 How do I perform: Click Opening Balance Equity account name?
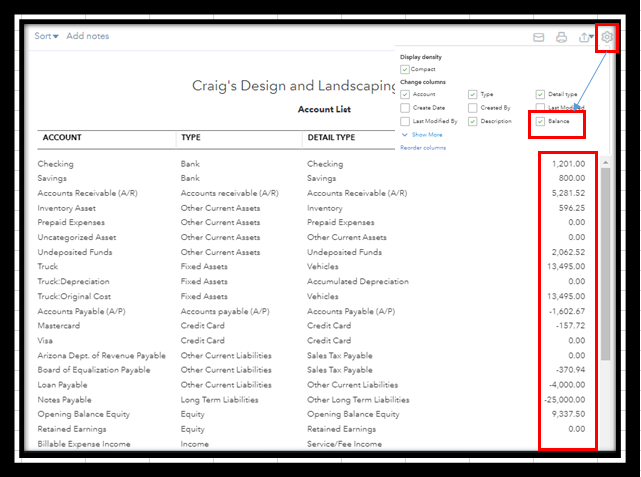(84, 414)
